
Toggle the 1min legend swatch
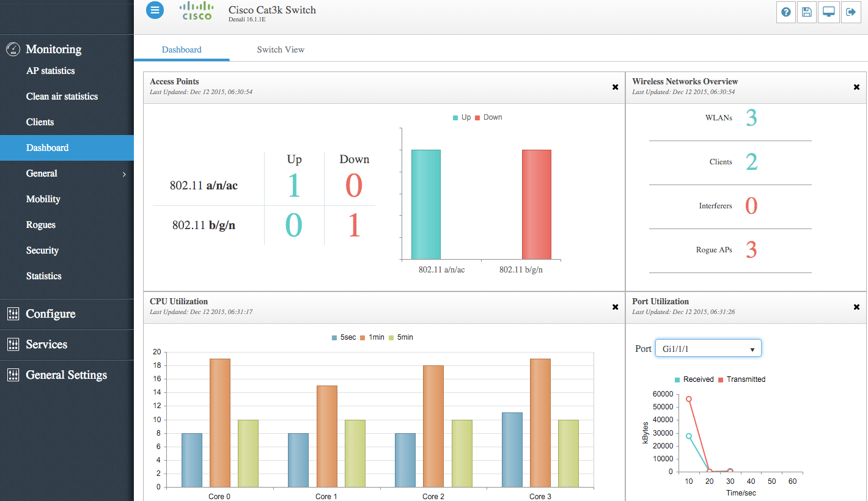pyautogui.click(x=362, y=338)
